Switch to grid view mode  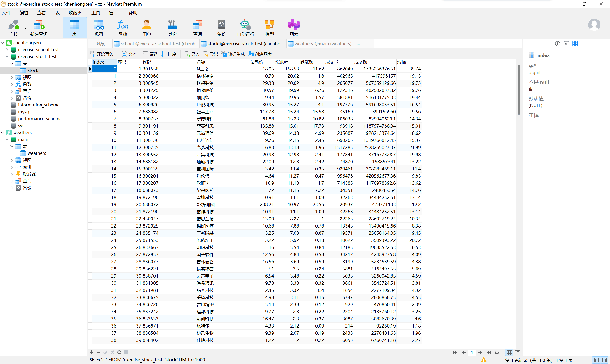coord(509,353)
